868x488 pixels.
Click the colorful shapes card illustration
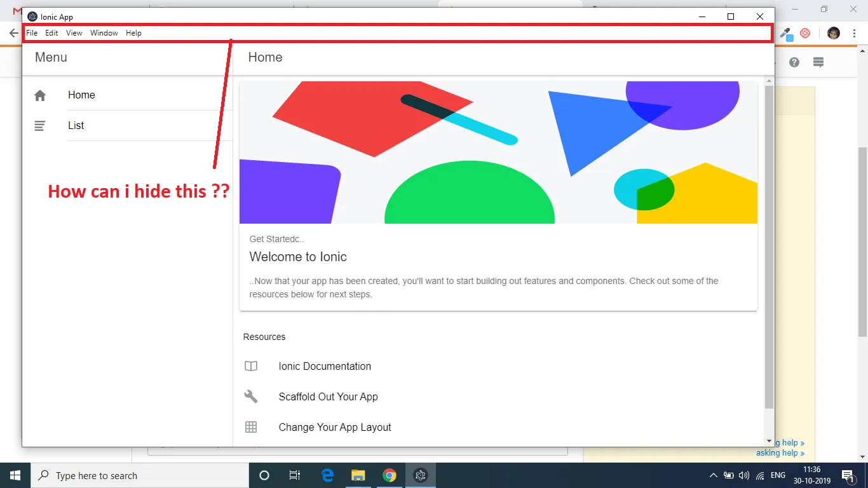498,152
